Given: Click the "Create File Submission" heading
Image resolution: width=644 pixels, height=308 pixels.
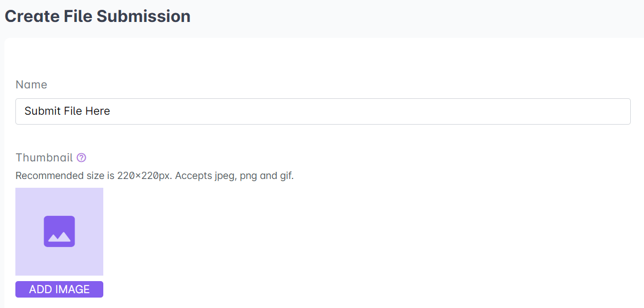Looking at the screenshot, I should coord(97,16).
